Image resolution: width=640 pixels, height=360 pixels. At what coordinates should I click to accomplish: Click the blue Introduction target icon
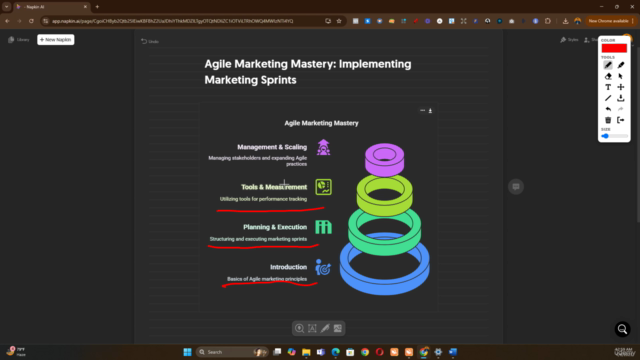click(323, 267)
